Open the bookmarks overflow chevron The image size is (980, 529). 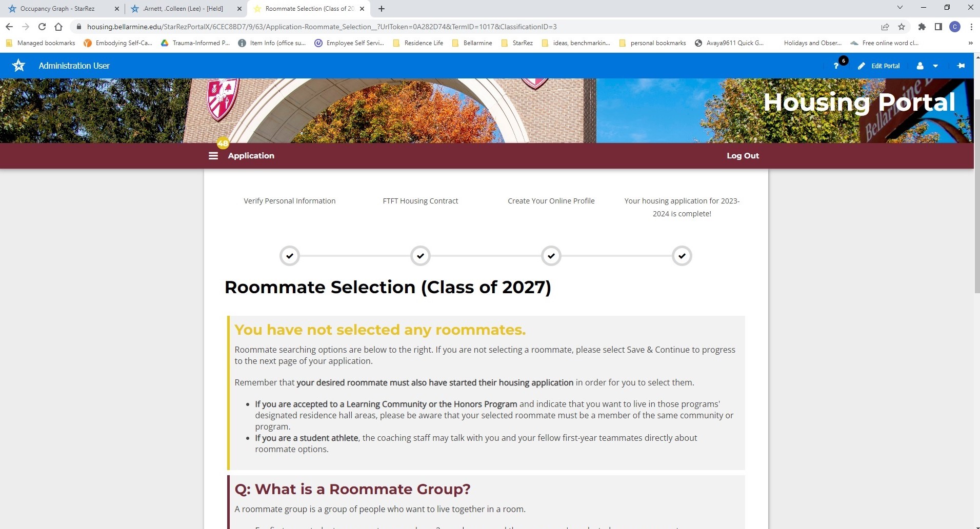(x=969, y=43)
